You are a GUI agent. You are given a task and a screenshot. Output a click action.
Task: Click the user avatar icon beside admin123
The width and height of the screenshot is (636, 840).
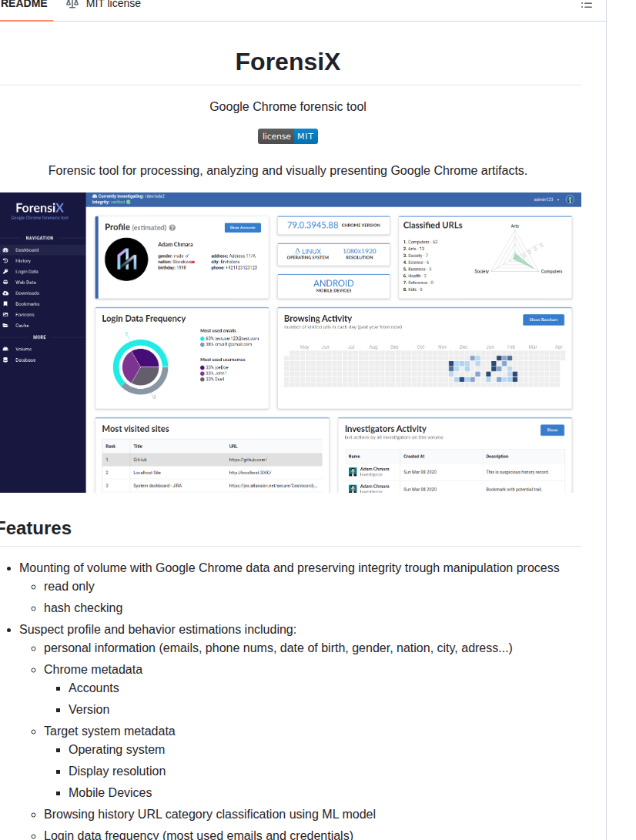(570, 199)
